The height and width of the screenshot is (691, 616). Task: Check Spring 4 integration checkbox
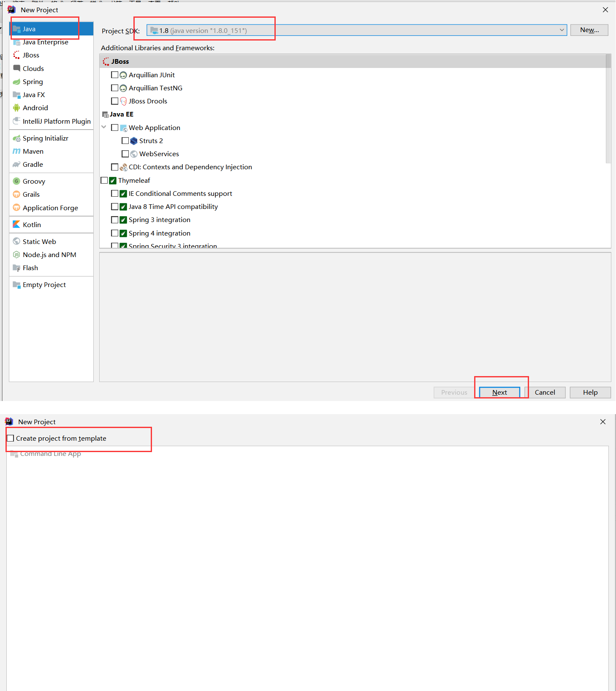[x=114, y=233]
